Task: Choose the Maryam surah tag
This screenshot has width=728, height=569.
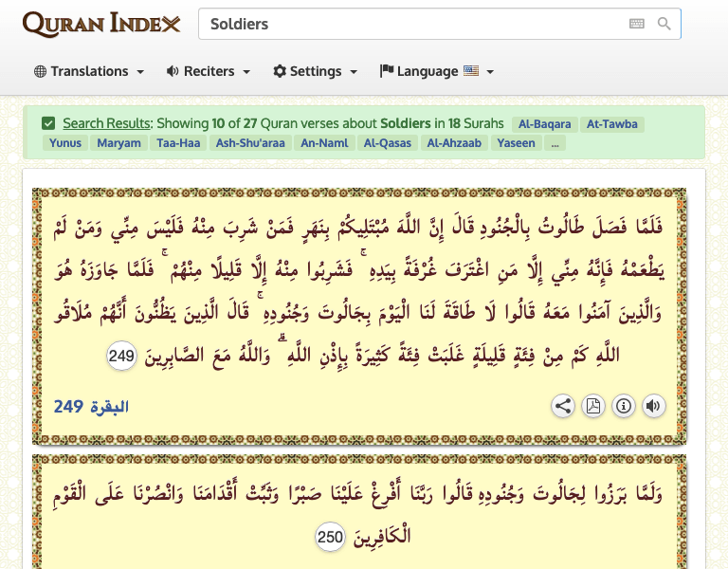Action: (x=120, y=143)
